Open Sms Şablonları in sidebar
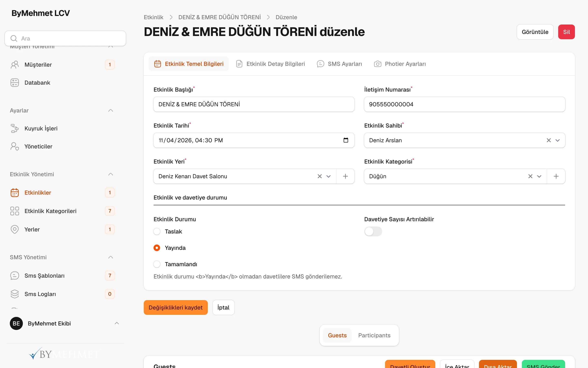The width and height of the screenshot is (588, 368). pos(62,276)
